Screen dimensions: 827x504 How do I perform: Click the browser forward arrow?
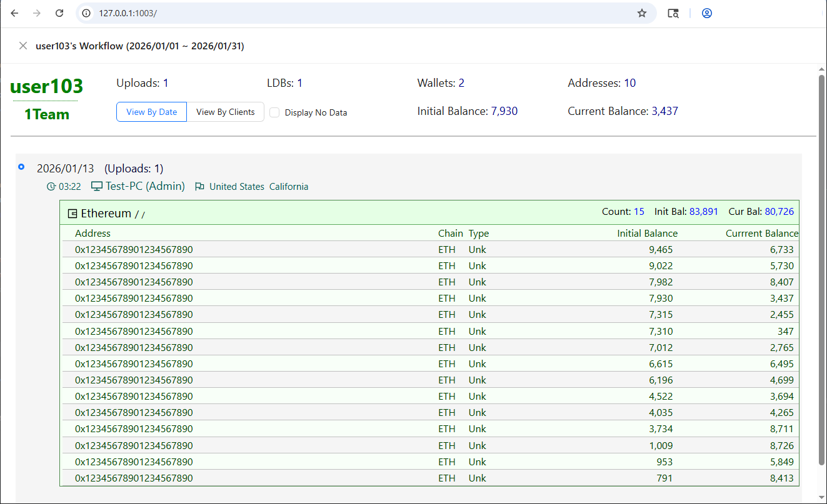pyautogui.click(x=37, y=13)
